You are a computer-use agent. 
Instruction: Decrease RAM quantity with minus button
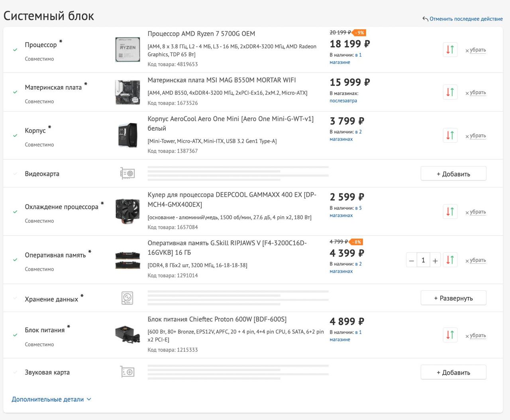coord(412,261)
